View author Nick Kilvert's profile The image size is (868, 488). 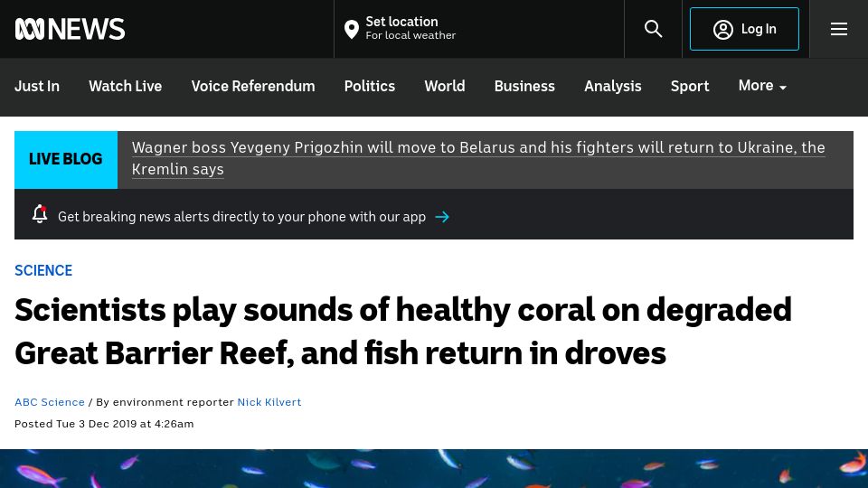[269, 402]
